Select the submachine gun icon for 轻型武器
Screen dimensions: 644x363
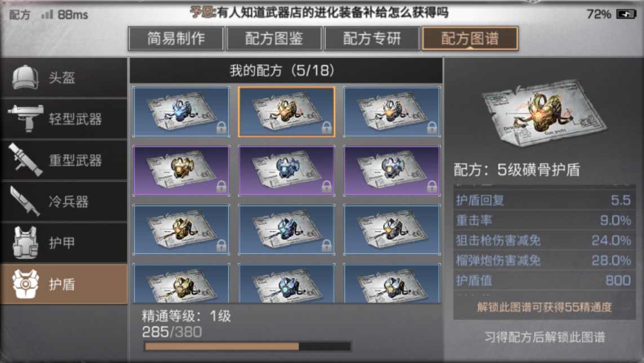[25, 118]
